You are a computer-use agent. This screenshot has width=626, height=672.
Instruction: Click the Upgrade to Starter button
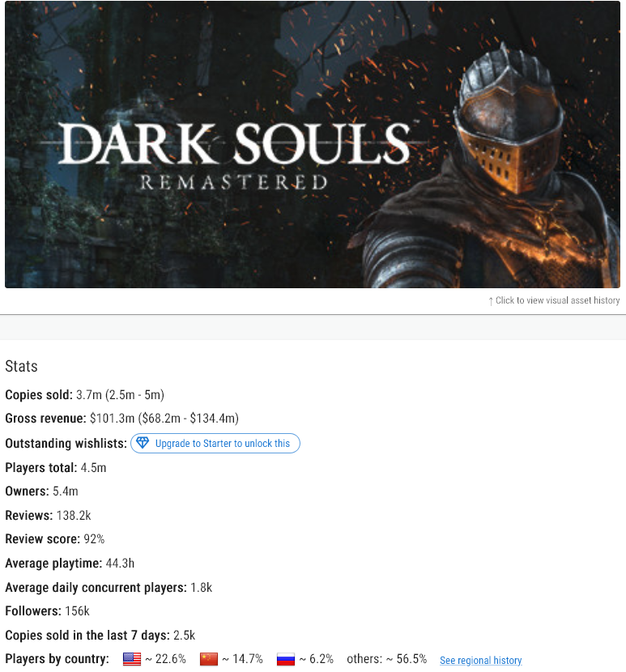coord(215,443)
